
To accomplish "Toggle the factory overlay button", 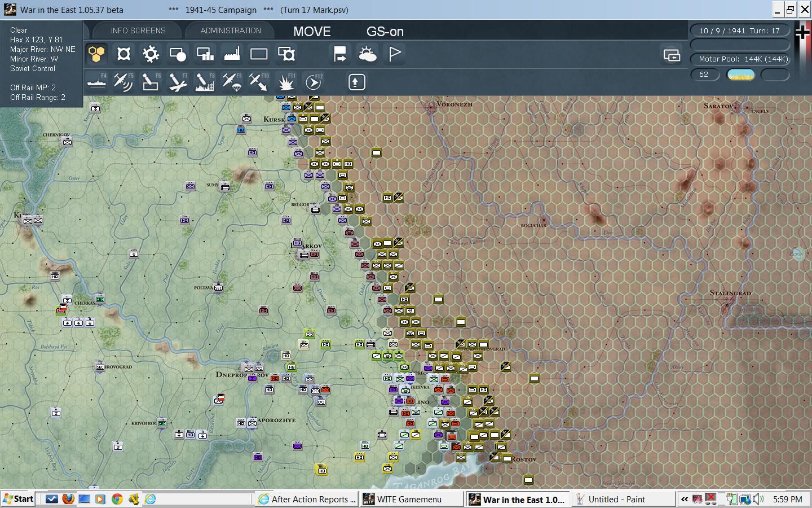I will [x=232, y=54].
